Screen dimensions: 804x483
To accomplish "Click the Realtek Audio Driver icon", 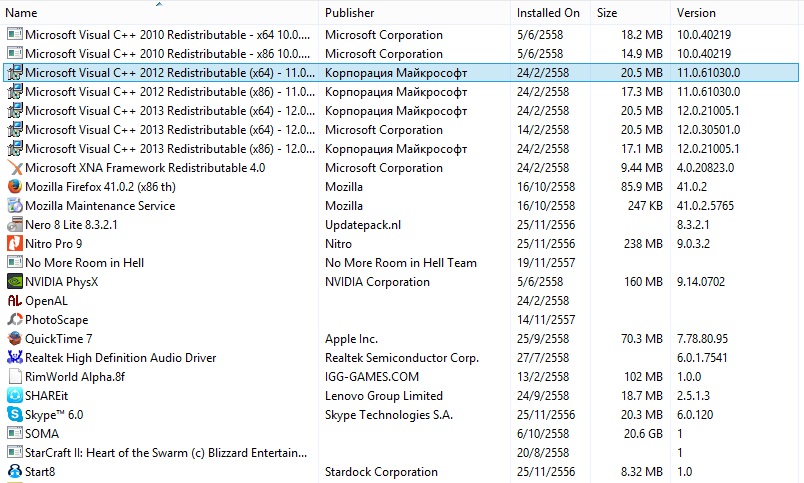I will coord(15,357).
